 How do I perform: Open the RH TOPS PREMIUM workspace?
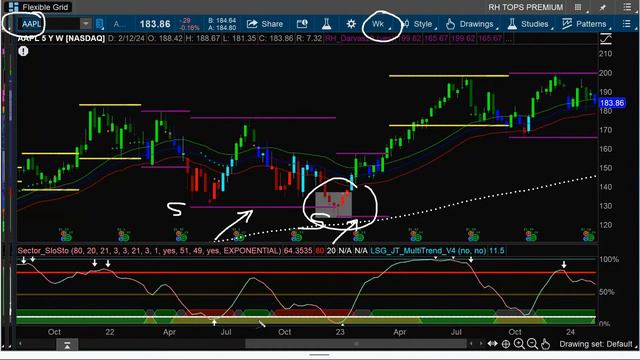[x=525, y=7]
